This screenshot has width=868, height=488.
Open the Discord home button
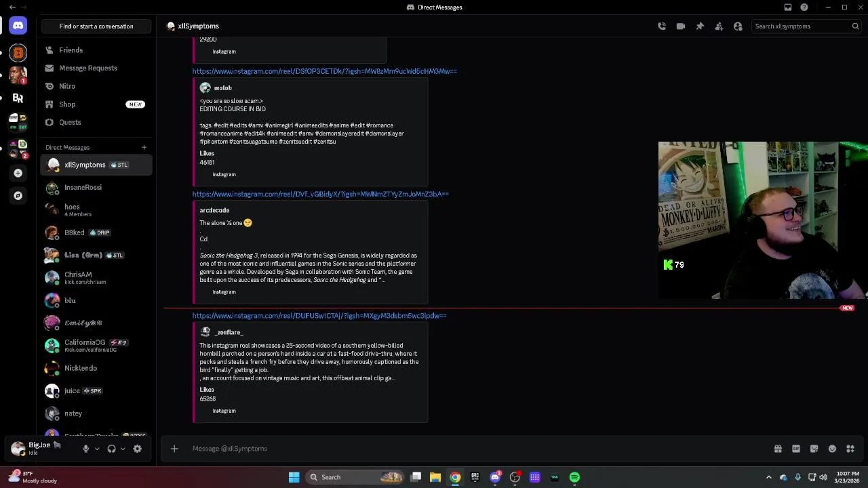pos(18,26)
